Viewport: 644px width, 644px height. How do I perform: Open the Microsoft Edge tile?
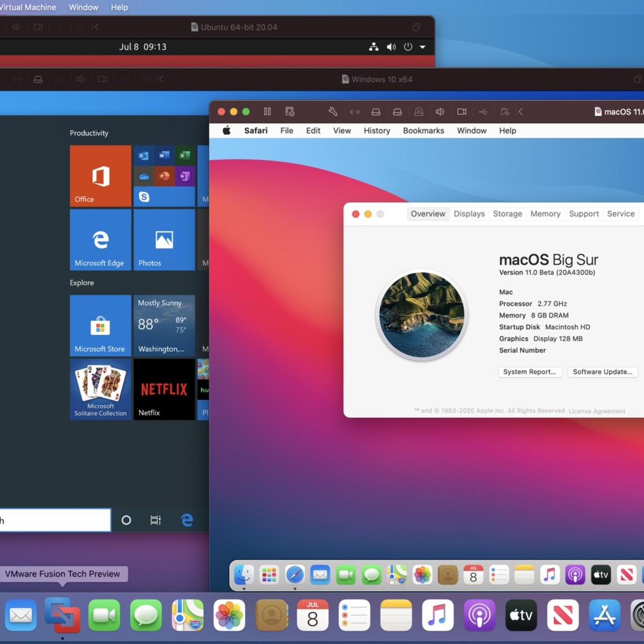click(x=100, y=240)
